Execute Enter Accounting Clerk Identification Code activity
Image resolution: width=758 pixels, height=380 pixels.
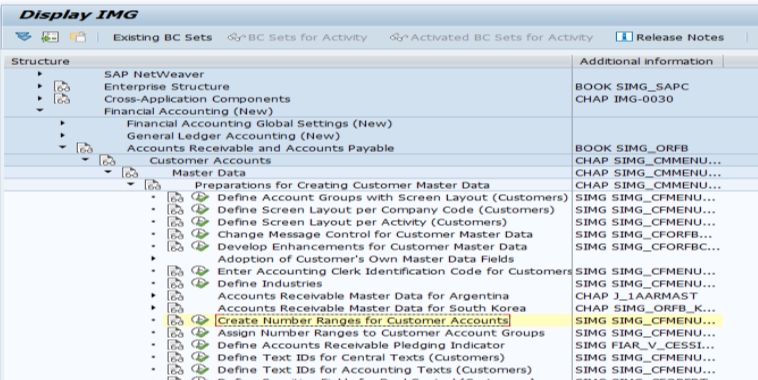[200, 271]
